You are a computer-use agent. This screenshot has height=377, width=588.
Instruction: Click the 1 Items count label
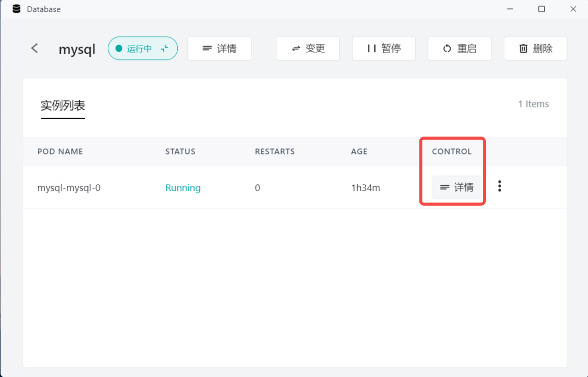533,104
